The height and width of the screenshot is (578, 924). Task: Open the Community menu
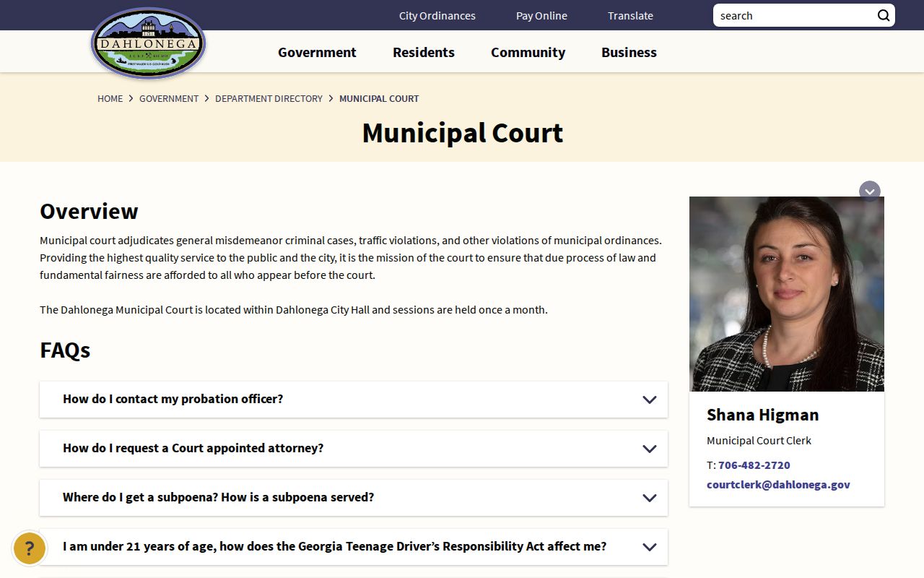[x=528, y=52]
